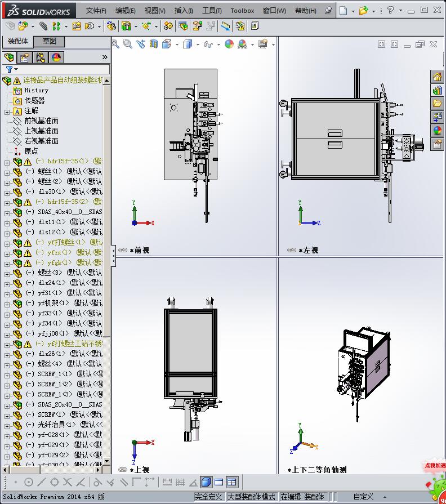Click the Previous View icon
This screenshot has width=446, height=504.
[141, 44]
